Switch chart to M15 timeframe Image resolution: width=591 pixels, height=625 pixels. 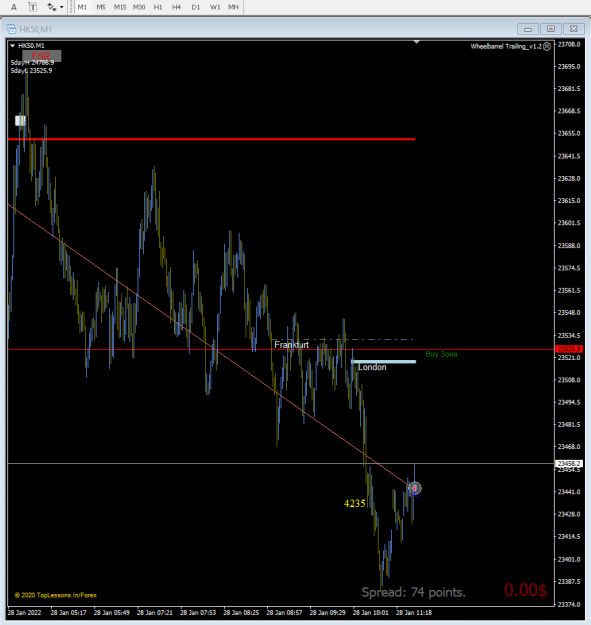[x=120, y=7]
